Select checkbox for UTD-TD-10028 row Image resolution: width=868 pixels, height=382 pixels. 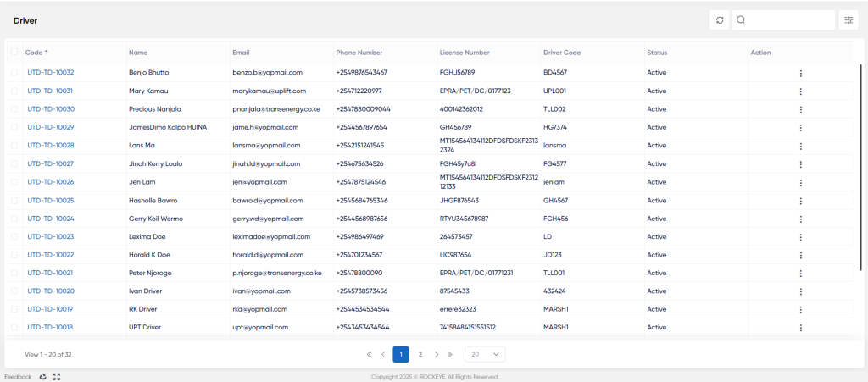(x=14, y=146)
